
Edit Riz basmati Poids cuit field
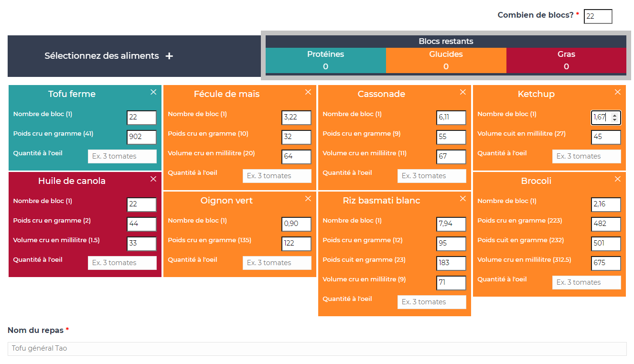coord(451,263)
